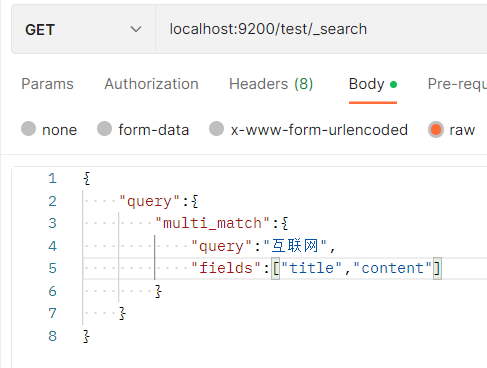Switch to the Params tab
Image resolution: width=487 pixels, height=368 pixels.
pos(47,84)
